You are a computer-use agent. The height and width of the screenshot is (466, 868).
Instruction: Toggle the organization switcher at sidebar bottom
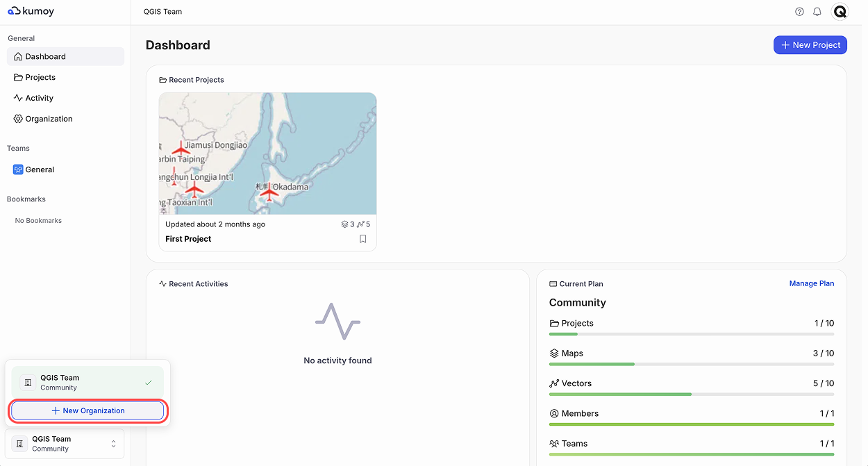[65, 444]
